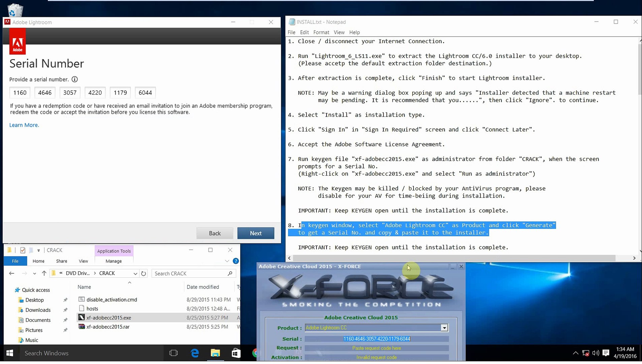Screen dimensions: 642x364
Task: Click the File tab in Explorer
Action: coord(15,261)
